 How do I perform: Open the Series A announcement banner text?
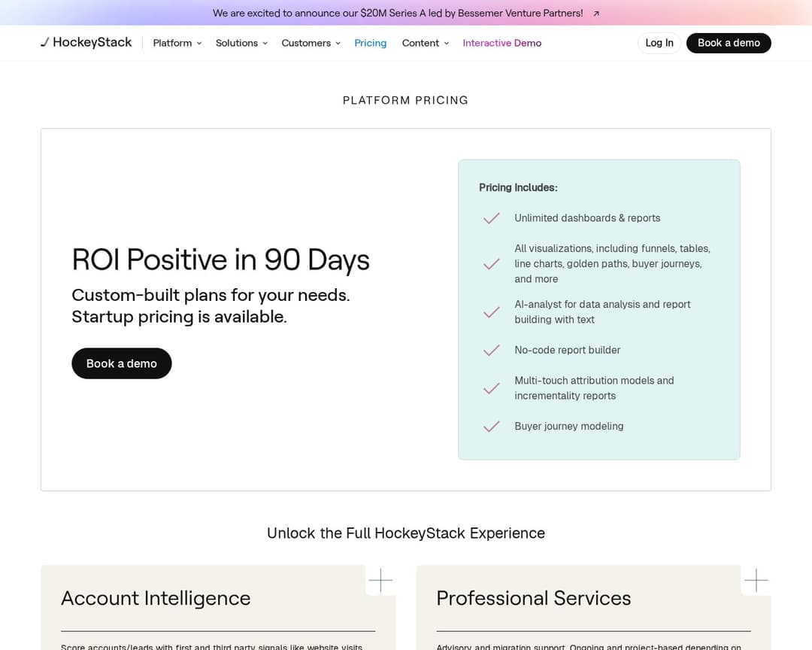pyautogui.click(x=398, y=14)
